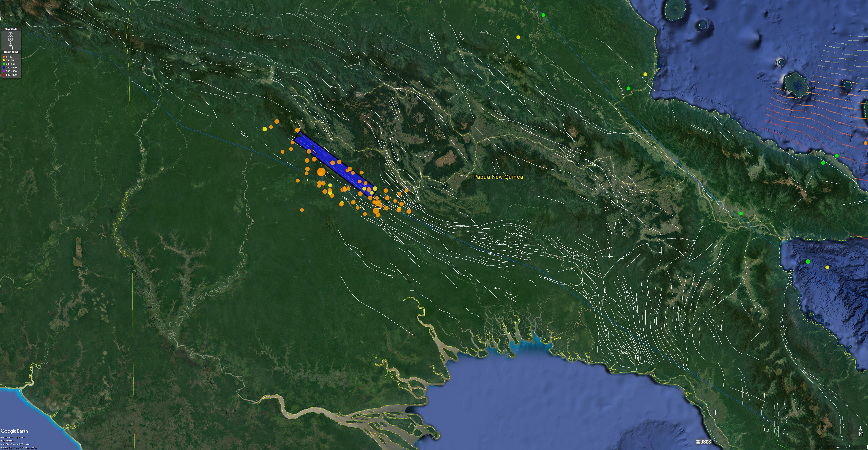The image size is (868, 450).
Task: Click purple 300 - 500 depth swatch
Action: [4, 71]
